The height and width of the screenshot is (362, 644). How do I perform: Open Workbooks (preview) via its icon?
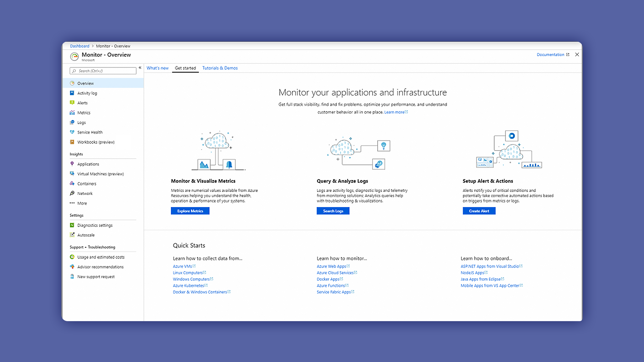click(x=72, y=142)
